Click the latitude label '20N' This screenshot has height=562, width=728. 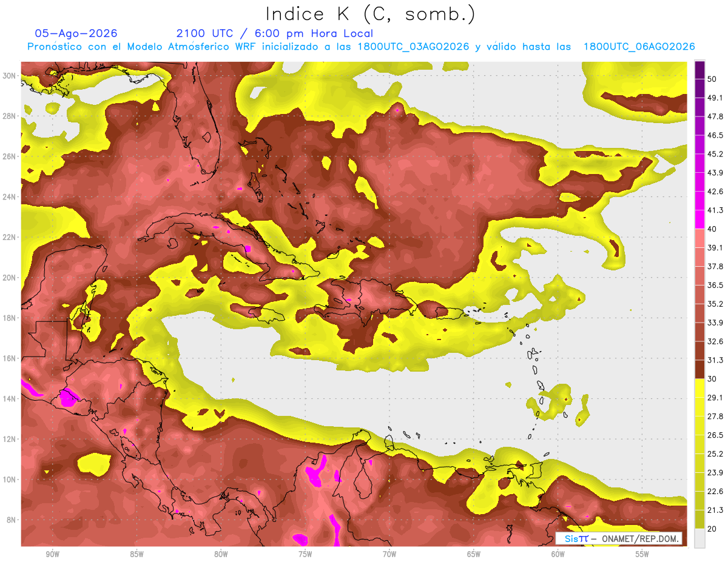(x=10, y=278)
